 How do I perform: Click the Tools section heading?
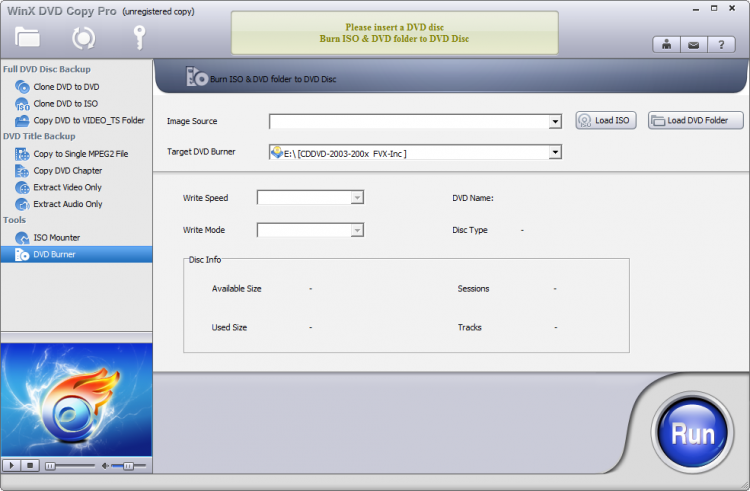(x=14, y=220)
